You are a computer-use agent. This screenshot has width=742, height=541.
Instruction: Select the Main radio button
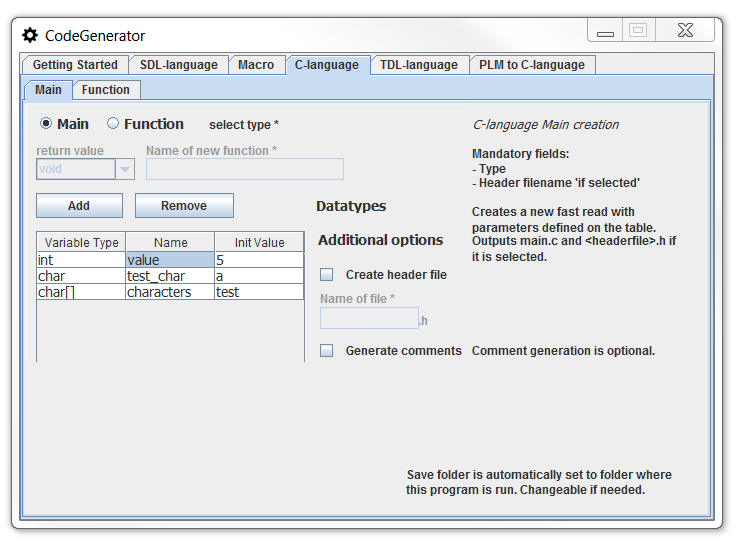coord(46,124)
